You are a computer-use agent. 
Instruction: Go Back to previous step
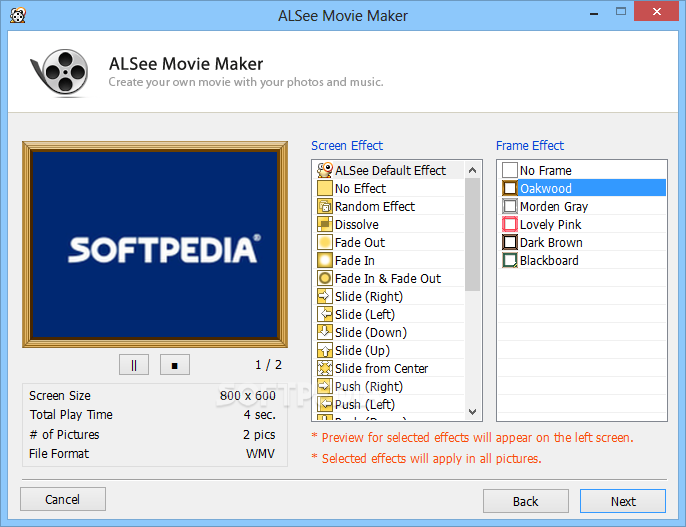tap(525, 501)
